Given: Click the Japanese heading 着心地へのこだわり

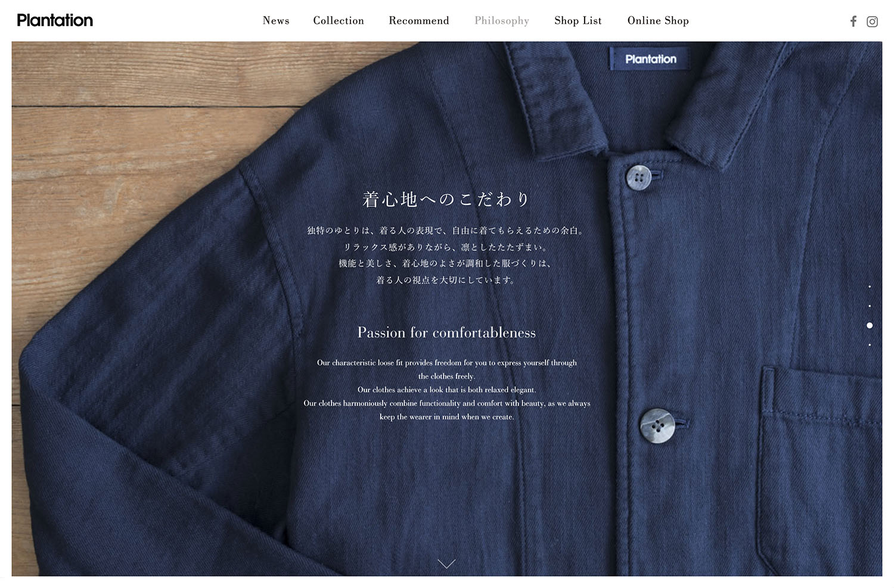Looking at the screenshot, I should (x=446, y=199).
